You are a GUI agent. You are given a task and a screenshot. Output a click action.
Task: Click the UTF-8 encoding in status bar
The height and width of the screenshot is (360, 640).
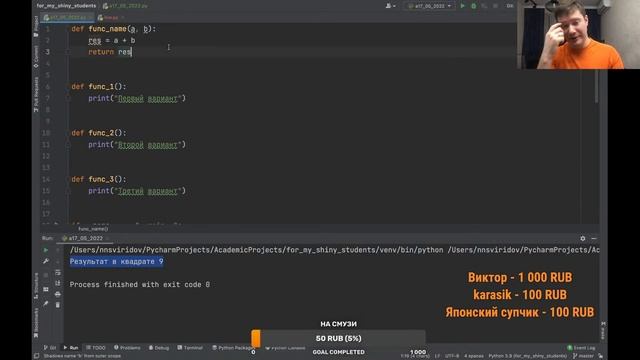click(x=452, y=356)
